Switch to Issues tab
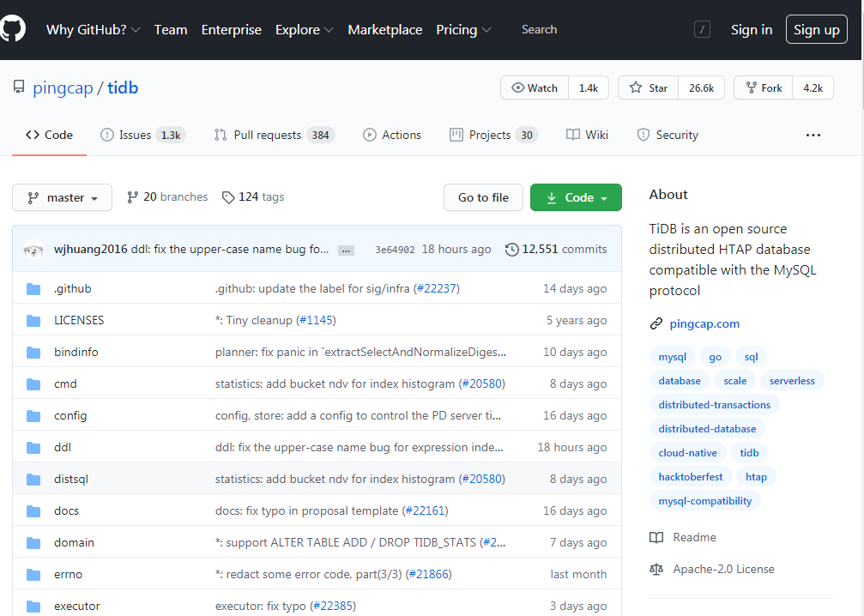 pos(142,135)
